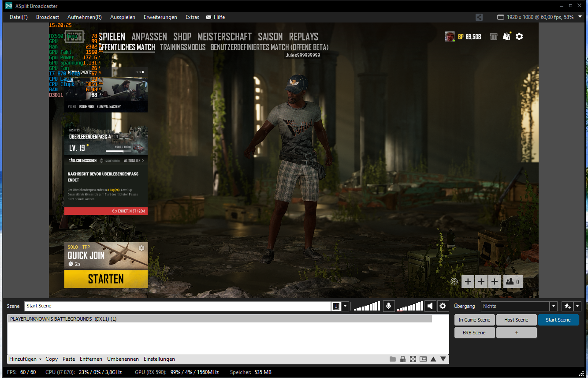The height and width of the screenshot is (378, 588).
Task: Expand the favorite transitions dropdown arrow
Action: click(x=577, y=306)
